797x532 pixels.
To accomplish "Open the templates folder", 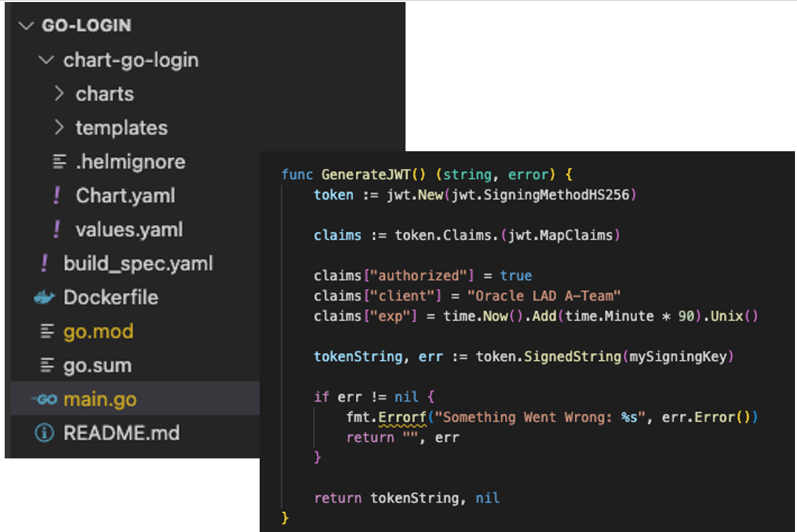I will coord(122,128).
